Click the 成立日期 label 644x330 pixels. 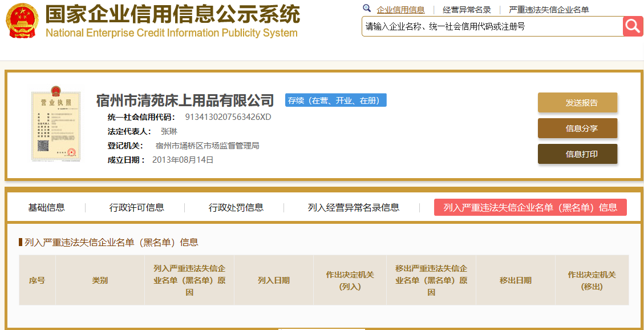(x=126, y=160)
